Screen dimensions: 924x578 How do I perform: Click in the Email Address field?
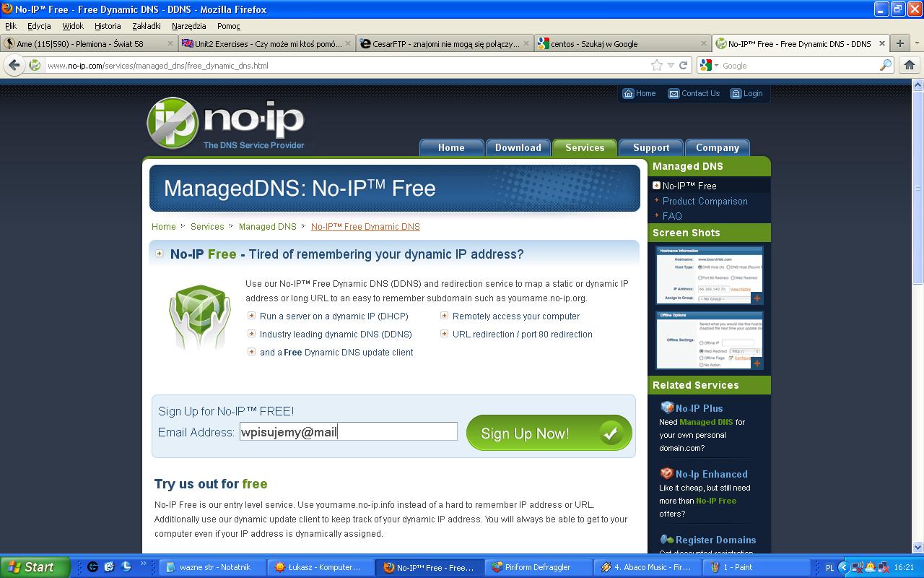[x=349, y=431]
